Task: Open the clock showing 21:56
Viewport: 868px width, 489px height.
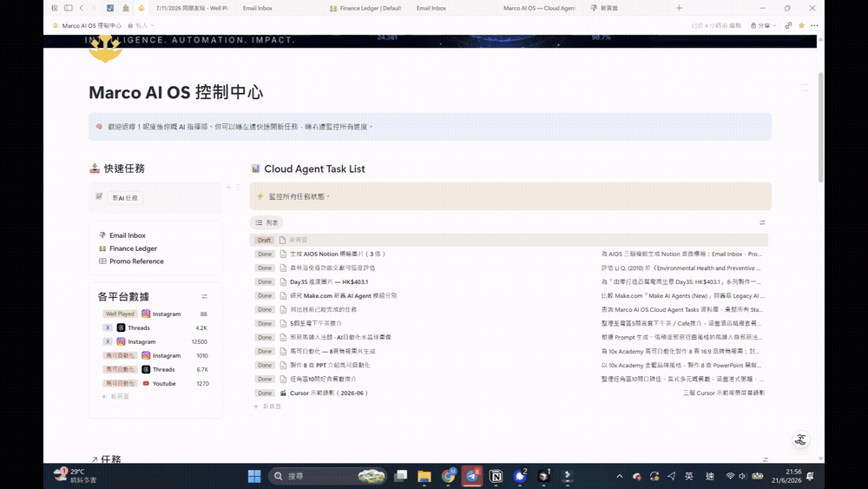Action: (786, 476)
